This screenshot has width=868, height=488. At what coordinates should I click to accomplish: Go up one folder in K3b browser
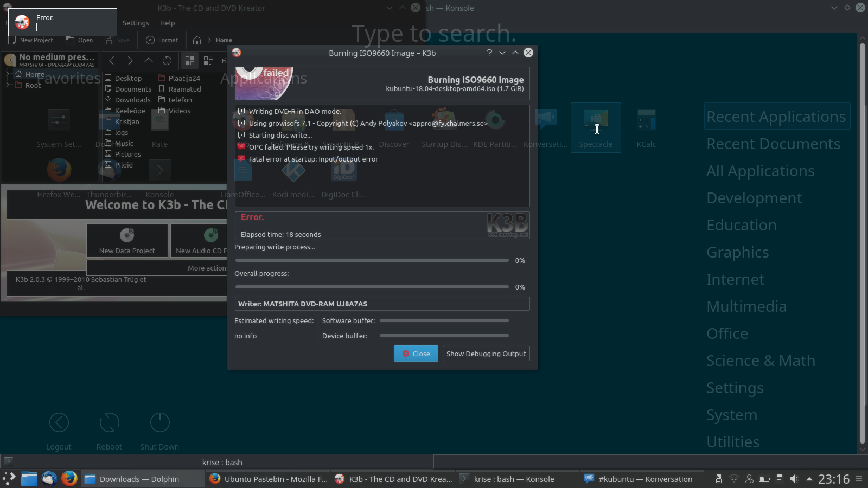pyautogui.click(x=149, y=61)
